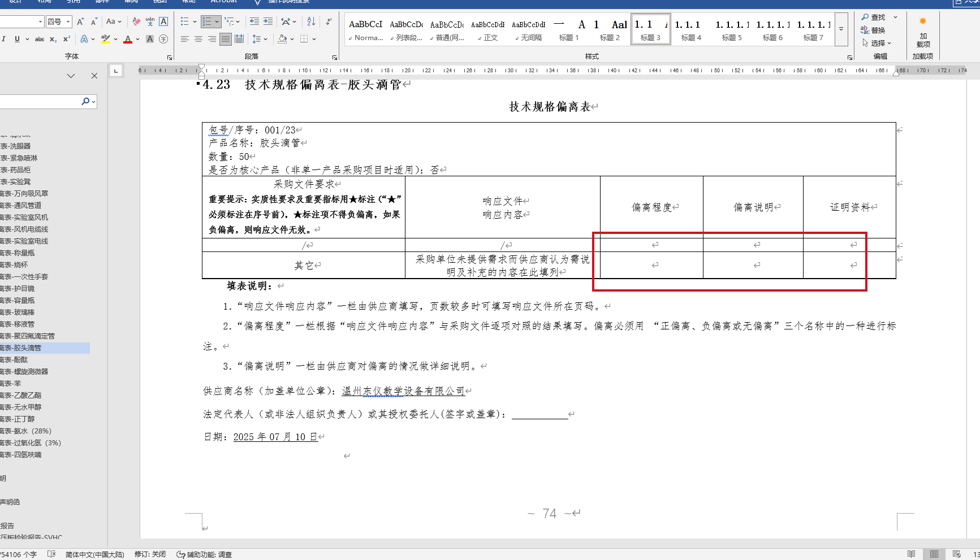
Task: Align text to the right
Action: pyautogui.click(x=212, y=39)
